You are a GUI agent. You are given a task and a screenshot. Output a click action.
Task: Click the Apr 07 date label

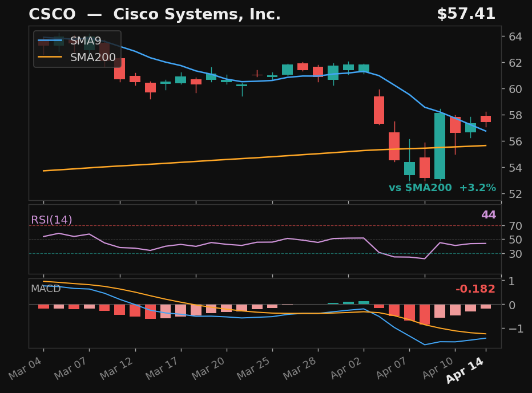click(x=392, y=368)
